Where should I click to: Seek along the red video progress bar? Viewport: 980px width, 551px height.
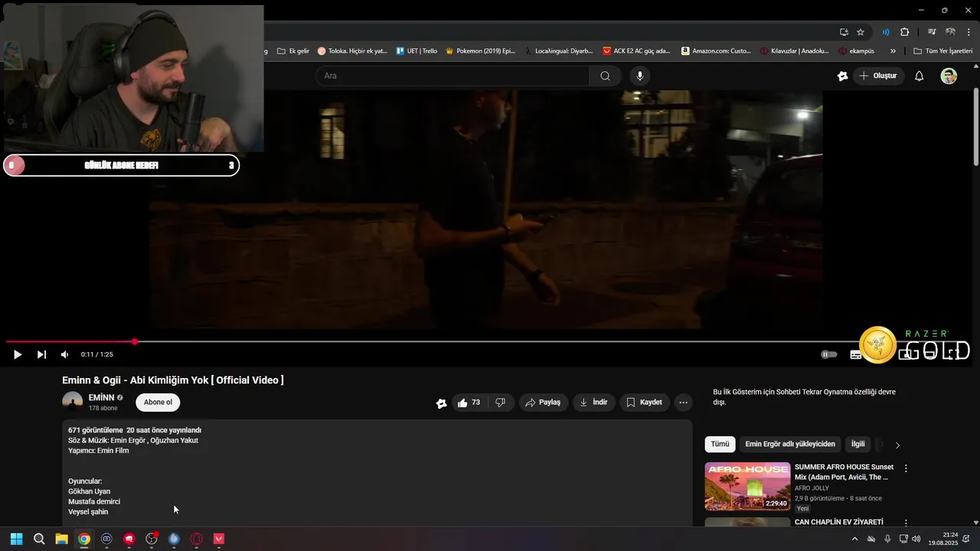click(70, 341)
